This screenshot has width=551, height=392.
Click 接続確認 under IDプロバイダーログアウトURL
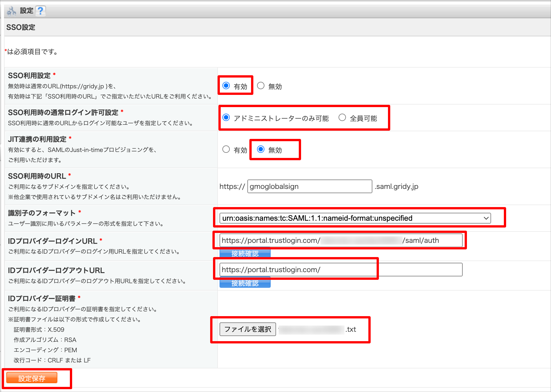(245, 283)
